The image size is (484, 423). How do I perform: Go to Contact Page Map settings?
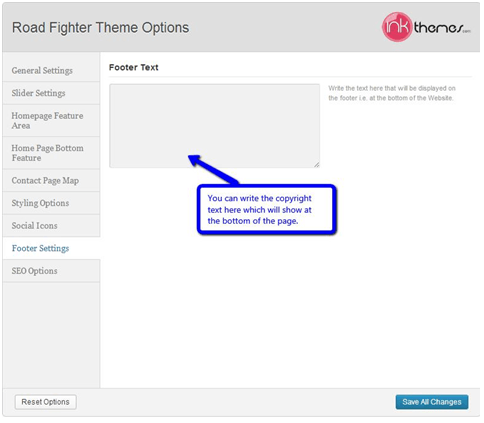pyautogui.click(x=51, y=181)
